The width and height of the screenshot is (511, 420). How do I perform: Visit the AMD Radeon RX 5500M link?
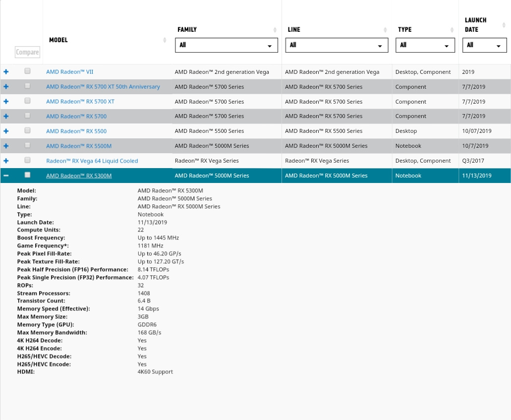pyautogui.click(x=79, y=146)
